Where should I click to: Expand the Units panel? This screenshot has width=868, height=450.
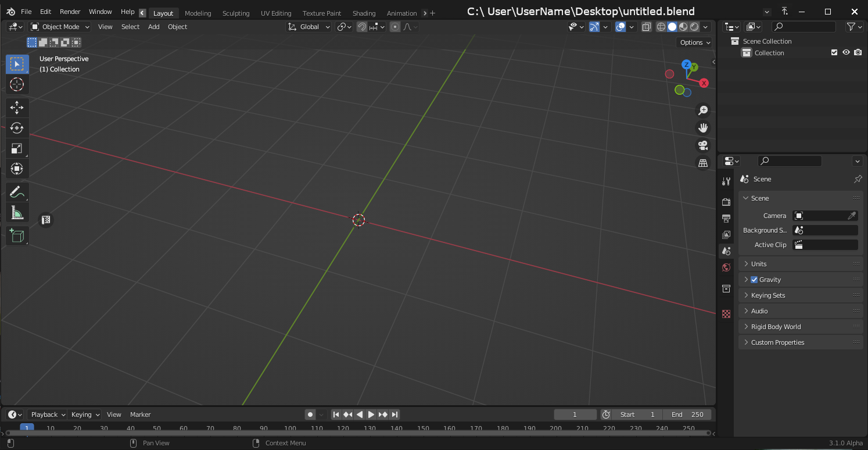pos(801,264)
